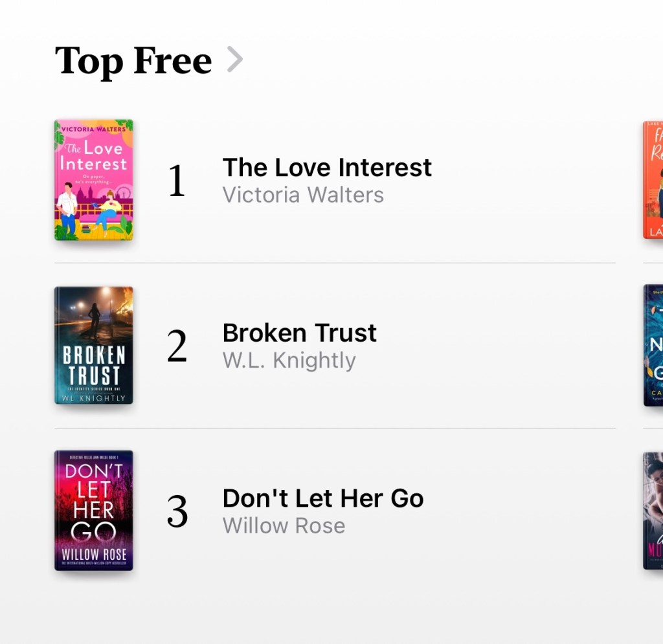This screenshot has width=663, height=644.
Task: Tap the Don't Let Her Go cover
Action: coord(94,511)
